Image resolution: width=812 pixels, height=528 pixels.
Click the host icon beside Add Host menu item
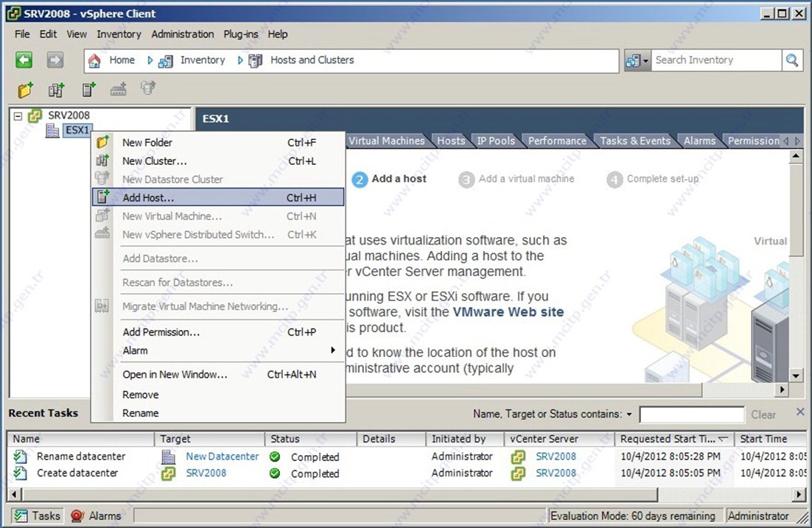[102, 197]
